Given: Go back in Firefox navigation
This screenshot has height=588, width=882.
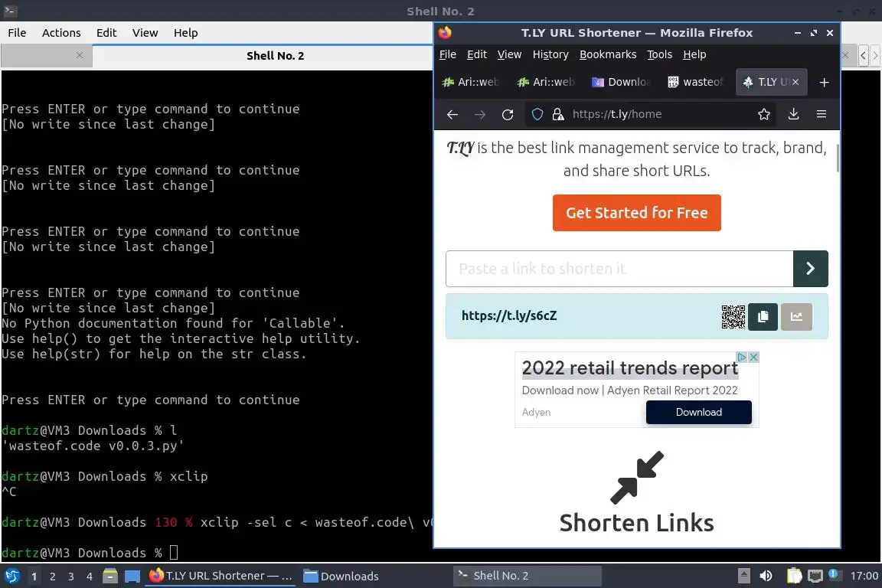Looking at the screenshot, I should point(452,114).
